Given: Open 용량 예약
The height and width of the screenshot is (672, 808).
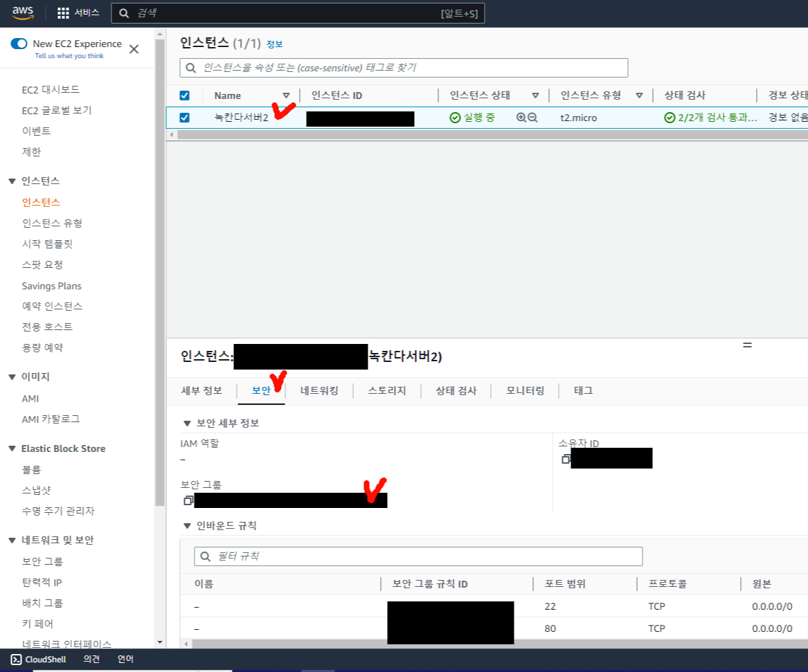Looking at the screenshot, I should point(42,347).
